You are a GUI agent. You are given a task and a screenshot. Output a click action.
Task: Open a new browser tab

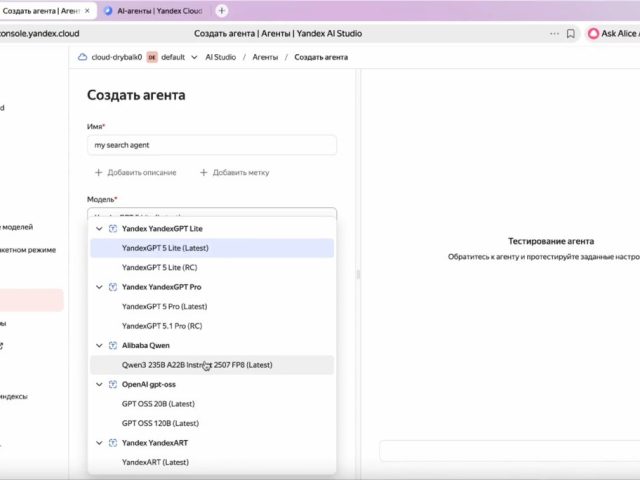[222, 11]
